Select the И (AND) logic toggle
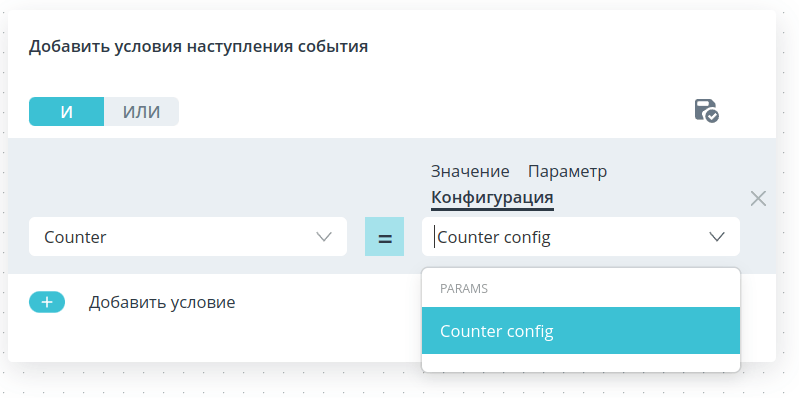 pos(67,112)
